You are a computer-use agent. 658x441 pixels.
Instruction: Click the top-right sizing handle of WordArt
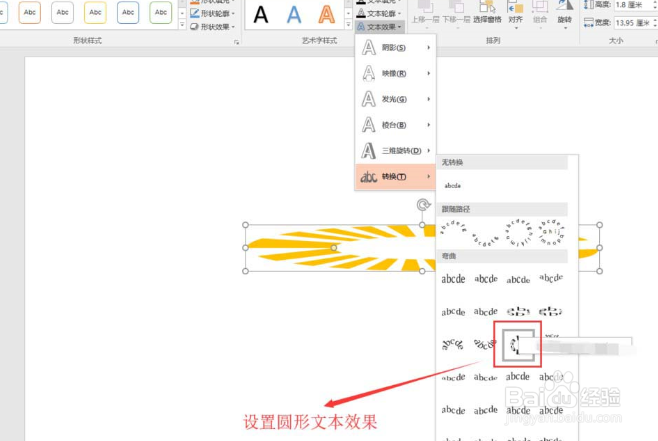[600, 225]
